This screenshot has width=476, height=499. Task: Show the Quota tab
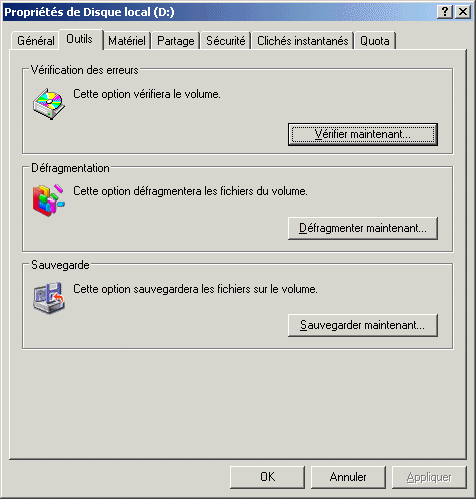pyautogui.click(x=375, y=41)
